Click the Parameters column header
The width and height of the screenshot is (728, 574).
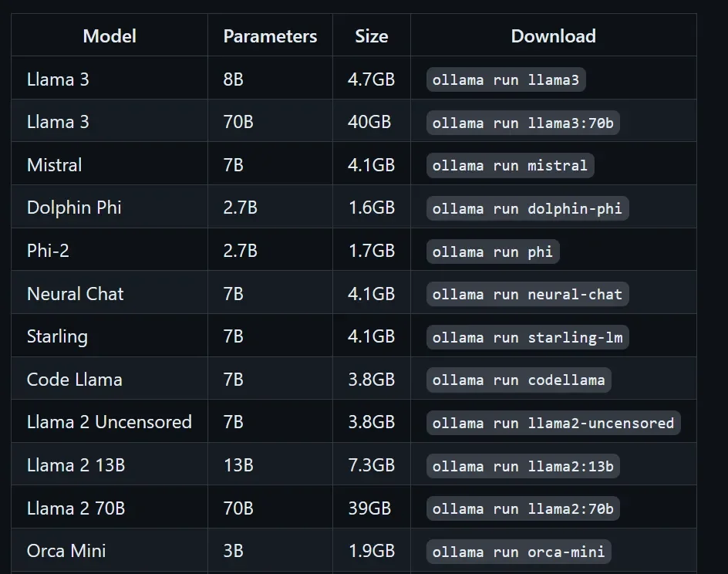pos(270,35)
